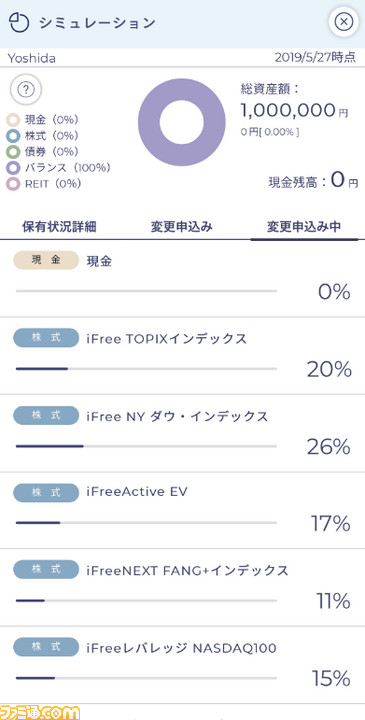Open the iFreeNEXT FANG+インデックス fund row

[x=182, y=587]
